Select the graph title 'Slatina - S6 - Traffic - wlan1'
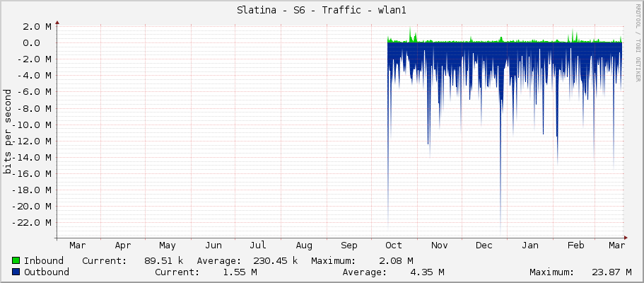Image resolution: width=644 pixels, height=283 pixels. pyautogui.click(x=322, y=11)
